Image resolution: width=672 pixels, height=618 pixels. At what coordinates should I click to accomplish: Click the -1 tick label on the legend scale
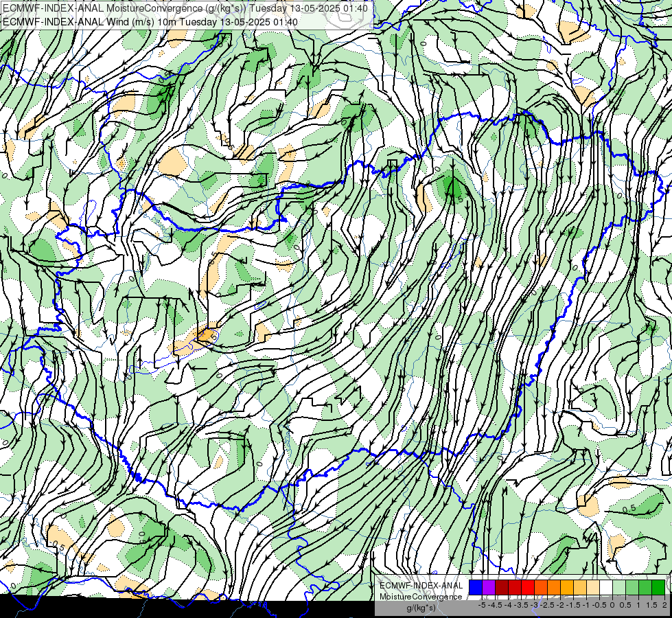pos(586,605)
